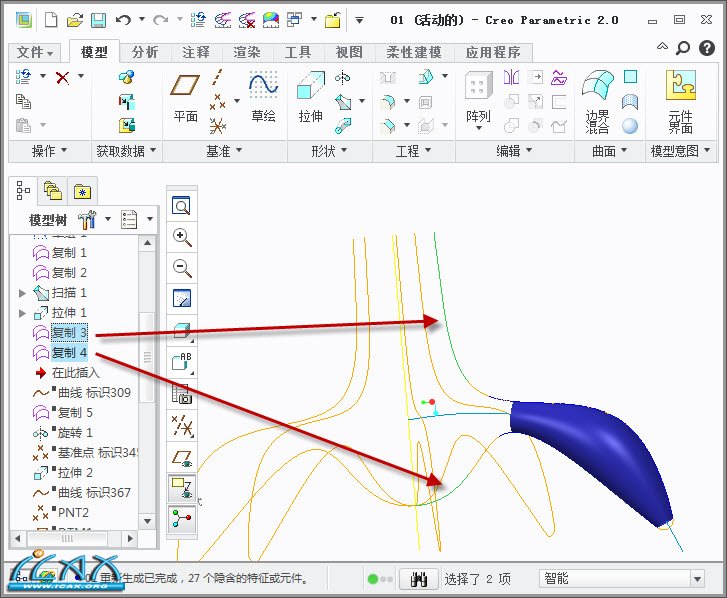Click the Regenerate icon in the title bar
Image resolution: width=727 pixels, height=598 pixels.
tap(198, 20)
